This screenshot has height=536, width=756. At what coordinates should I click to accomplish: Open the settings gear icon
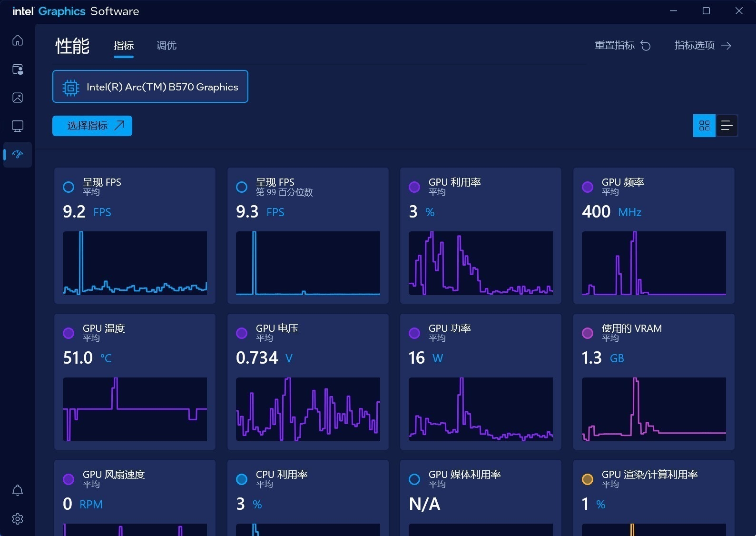(18, 519)
